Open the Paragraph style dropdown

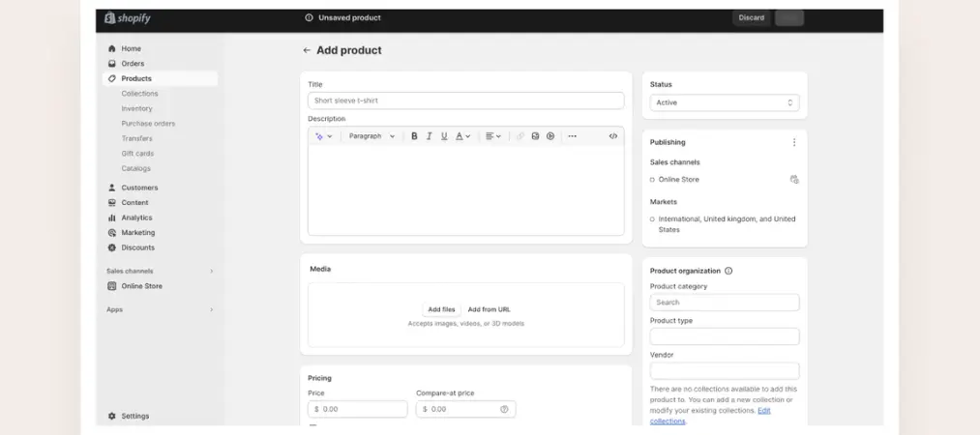click(371, 136)
